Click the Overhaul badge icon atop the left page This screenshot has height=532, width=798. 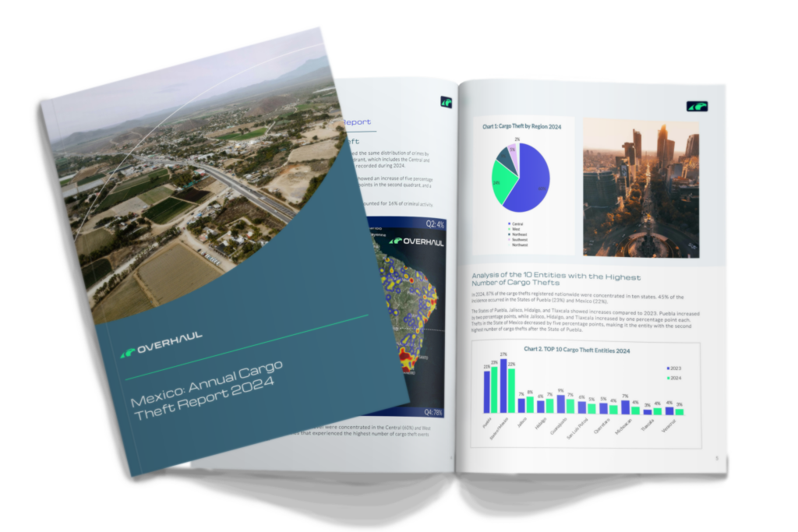447,102
